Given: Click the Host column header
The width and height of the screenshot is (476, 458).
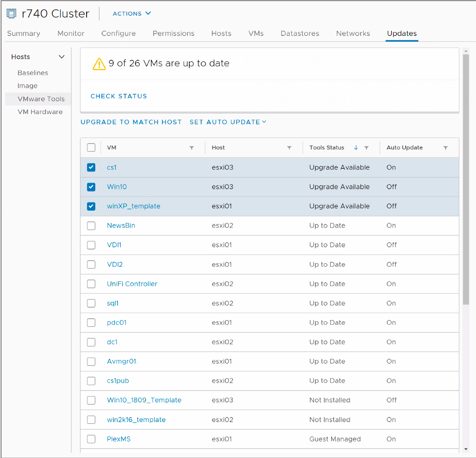Looking at the screenshot, I should (x=218, y=147).
